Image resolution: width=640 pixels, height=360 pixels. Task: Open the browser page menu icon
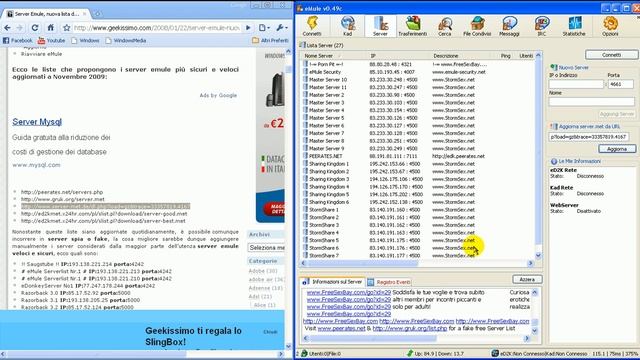264,28
